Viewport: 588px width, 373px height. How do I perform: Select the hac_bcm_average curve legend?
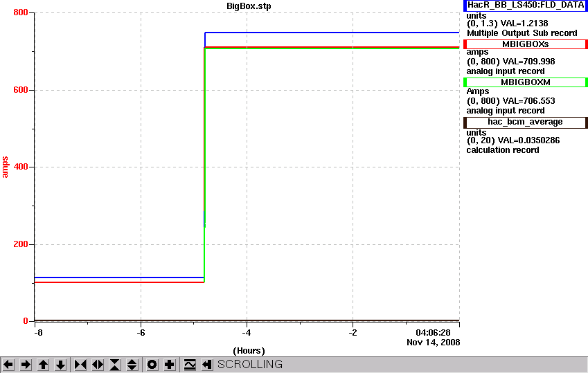coord(526,122)
